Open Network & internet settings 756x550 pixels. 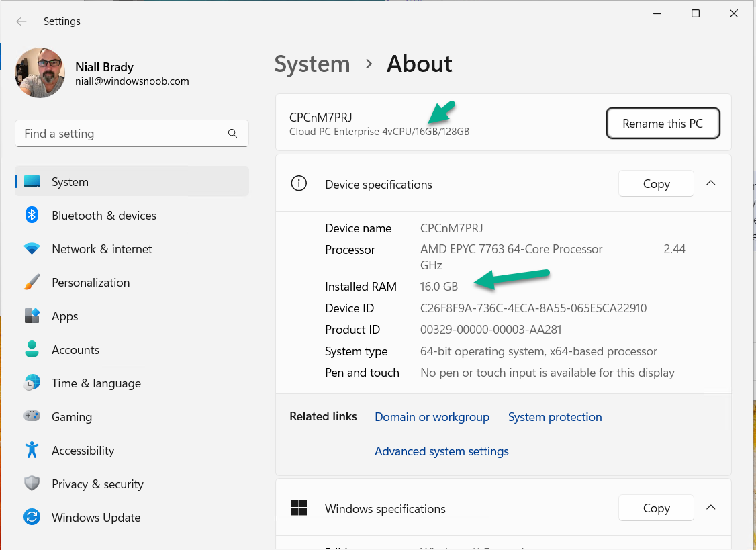point(132,249)
